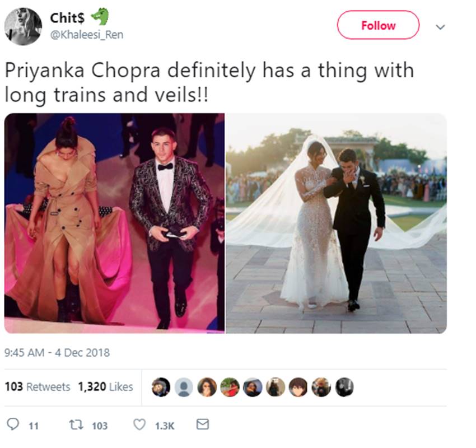Follow the @Khaleesi_Ren account
This screenshot has height=448, width=476.
click(x=378, y=25)
